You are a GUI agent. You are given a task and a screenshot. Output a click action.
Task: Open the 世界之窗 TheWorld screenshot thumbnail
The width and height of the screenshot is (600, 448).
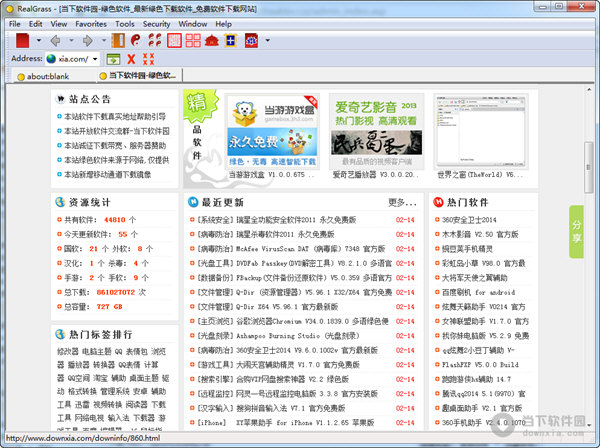(x=481, y=131)
